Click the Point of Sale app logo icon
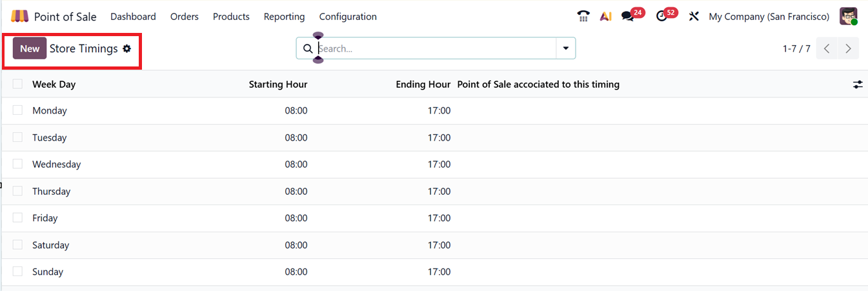868x291 pixels. coord(19,16)
